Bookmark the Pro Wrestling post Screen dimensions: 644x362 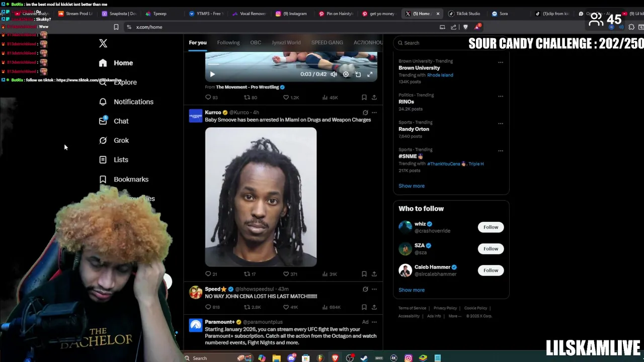click(x=364, y=98)
